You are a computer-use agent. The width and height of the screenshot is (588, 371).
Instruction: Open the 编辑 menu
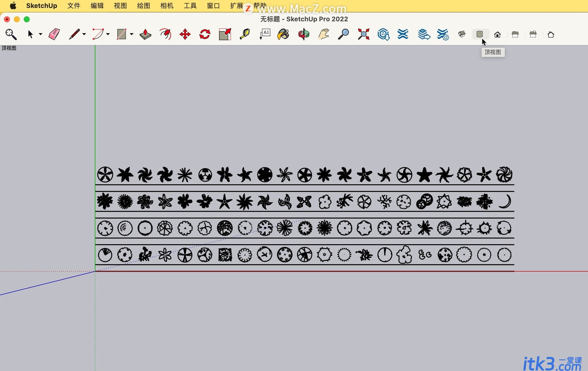coord(97,6)
